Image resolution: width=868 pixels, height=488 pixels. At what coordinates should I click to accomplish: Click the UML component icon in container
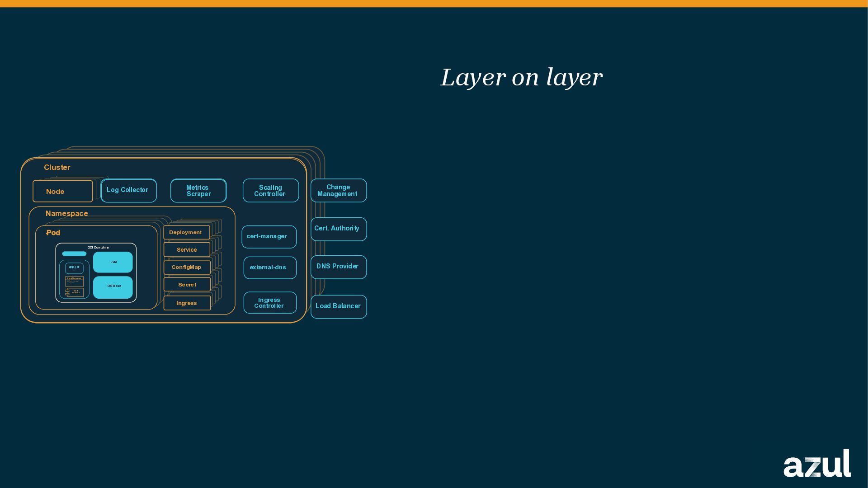(x=74, y=292)
